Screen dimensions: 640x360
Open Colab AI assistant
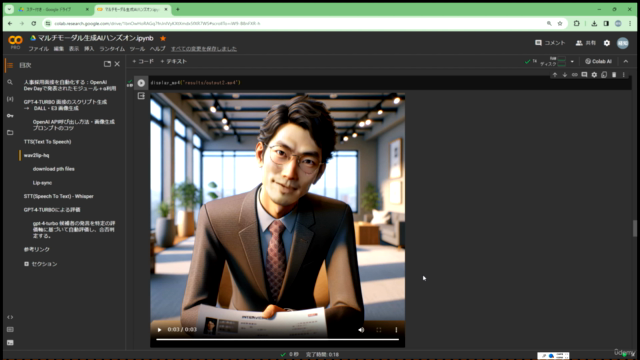pyautogui.click(x=598, y=62)
